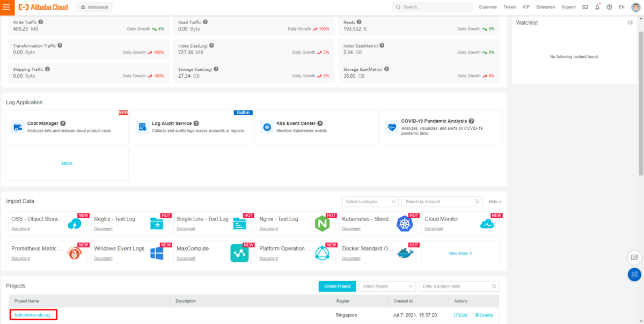Open the notifications bell
The image size is (644, 324).
[x=597, y=7]
